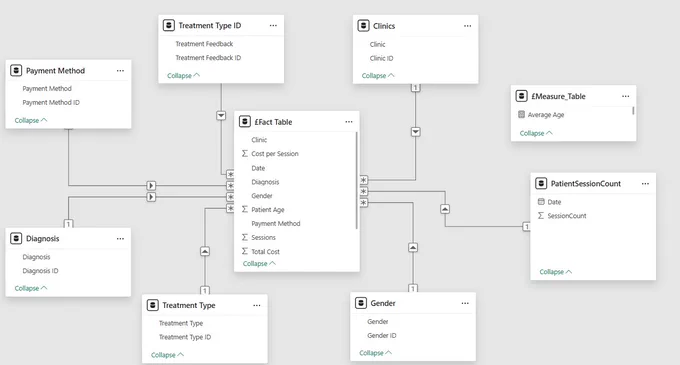Select the Payment Method field in £Fact Table
This screenshot has height=365, width=680.
(x=276, y=223)
